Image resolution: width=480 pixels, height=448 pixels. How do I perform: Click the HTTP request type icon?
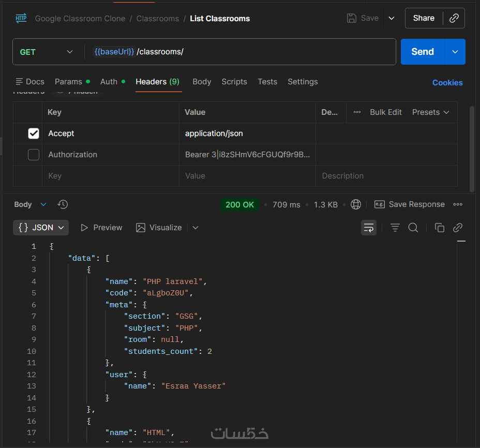click(x=21, y=19)
